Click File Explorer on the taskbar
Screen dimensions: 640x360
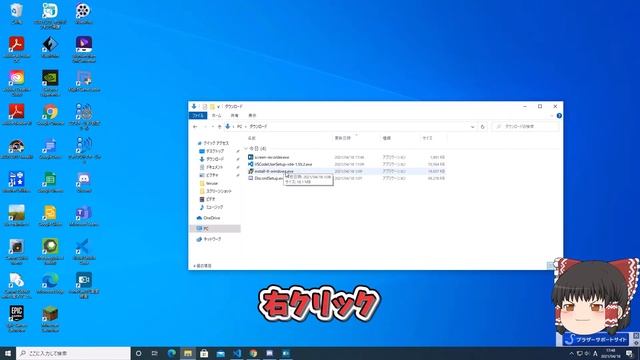(x=188, y=353)
